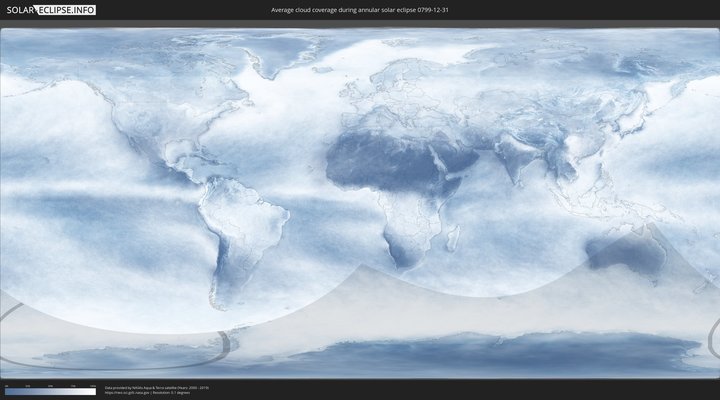Screen dimensions: 720x400
Task: Click the white right end of color scale
Action: 92,391
